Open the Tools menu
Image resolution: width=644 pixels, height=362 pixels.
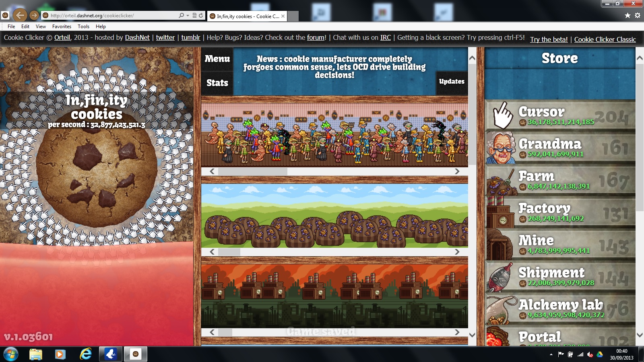[x=83, y=27]
